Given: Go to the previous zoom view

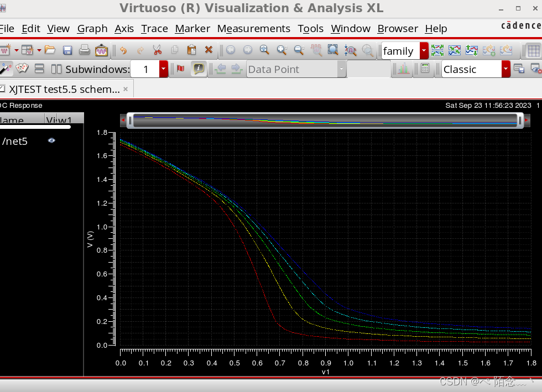Looking at the screenshot, I should click(231, 50).
